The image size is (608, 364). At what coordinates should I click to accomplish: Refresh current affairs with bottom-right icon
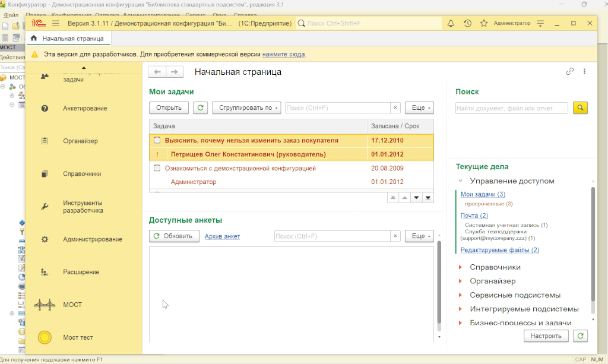pyautogui.click(x=580, y=335)
